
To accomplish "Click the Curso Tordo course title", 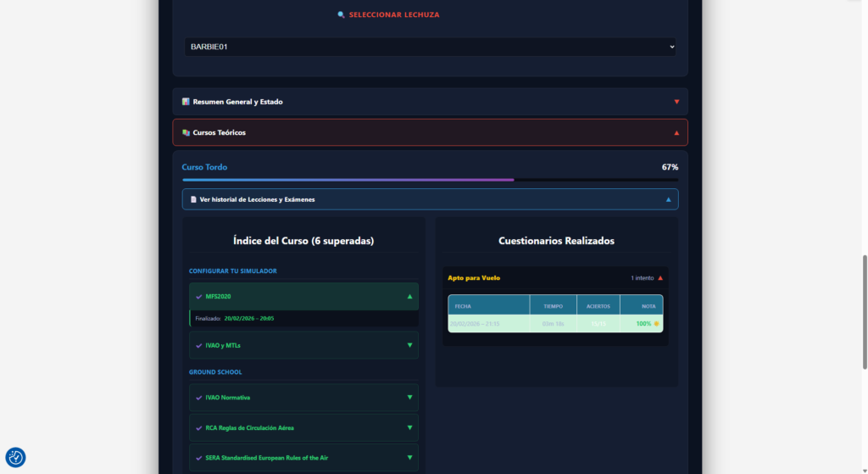I will tap(204, 167).
